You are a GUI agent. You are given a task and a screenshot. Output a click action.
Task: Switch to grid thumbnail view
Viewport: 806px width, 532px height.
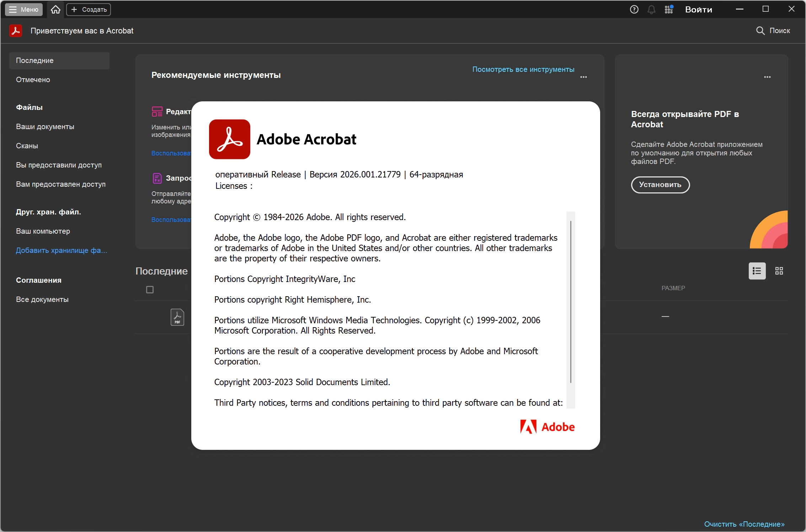point(779,271)
